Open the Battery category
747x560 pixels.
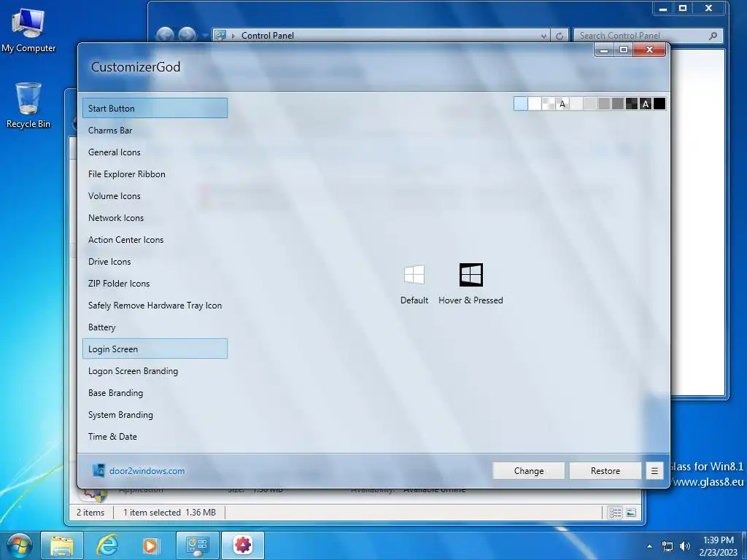click(x=155, y=327)
